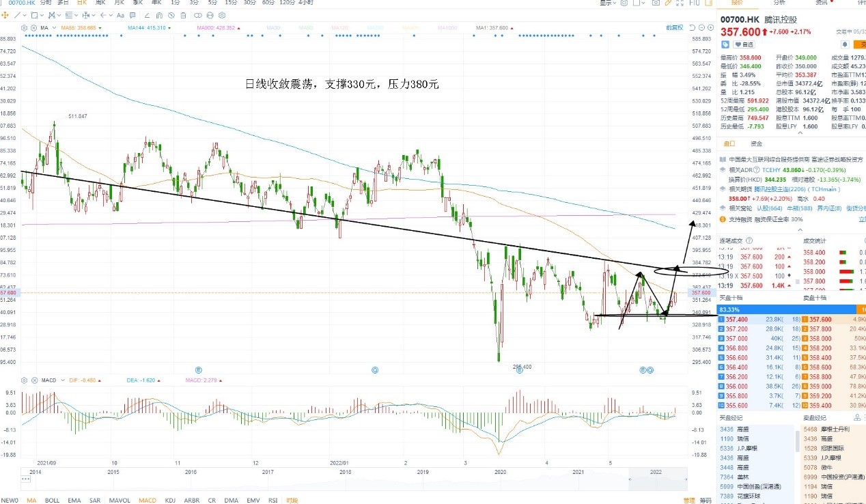Open the 前复权 adjustment dropdown
The image size is (866, 504).
pos(674,28)
